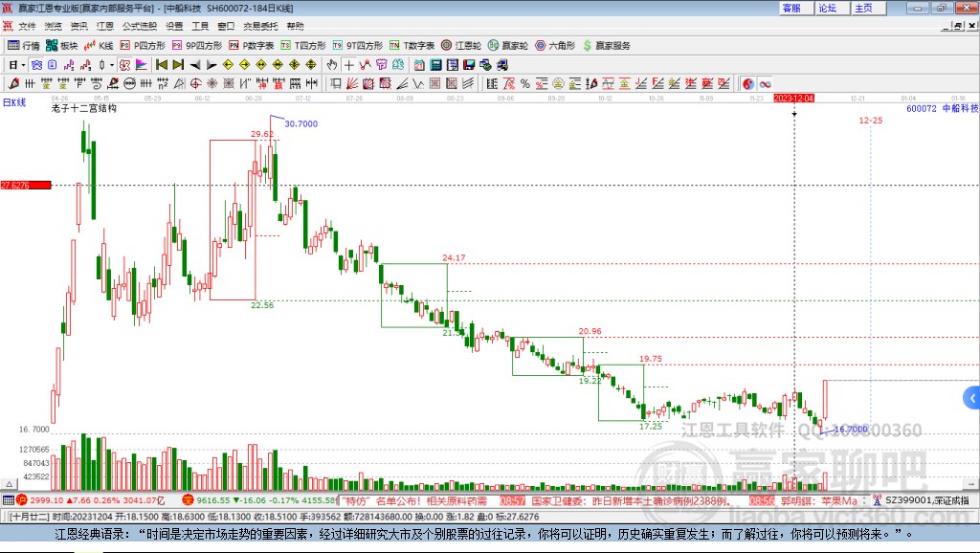Toggle the 权 rights-adjustment button
The height and width of the screenshot is (553, 980).
(x=124, y=65)
